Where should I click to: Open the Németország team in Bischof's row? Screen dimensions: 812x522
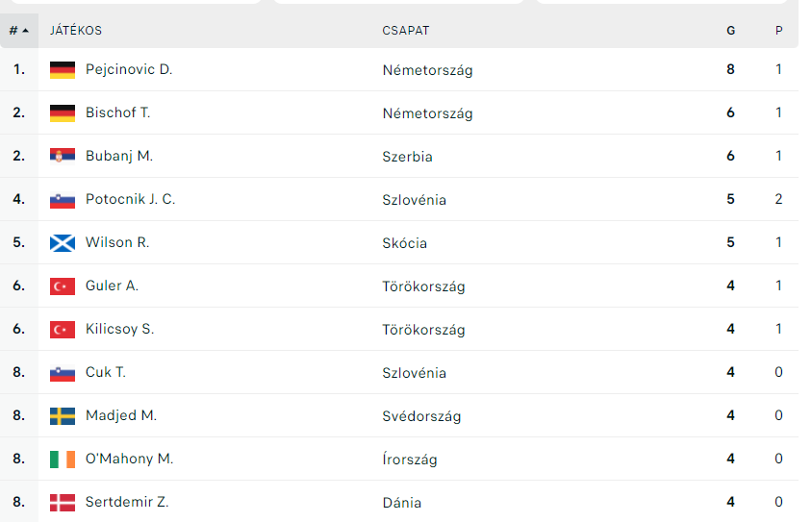point(427,113)
